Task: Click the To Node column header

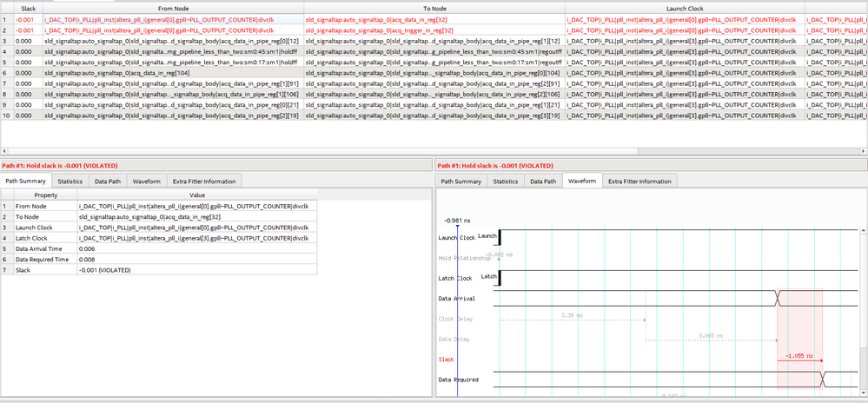Action: point(433,7)
